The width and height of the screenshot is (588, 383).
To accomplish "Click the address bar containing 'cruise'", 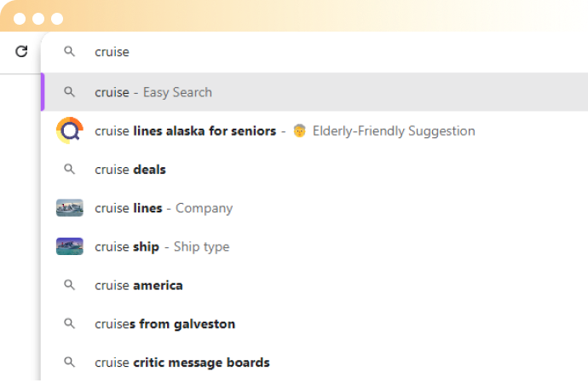I will (x=314, y=52).
